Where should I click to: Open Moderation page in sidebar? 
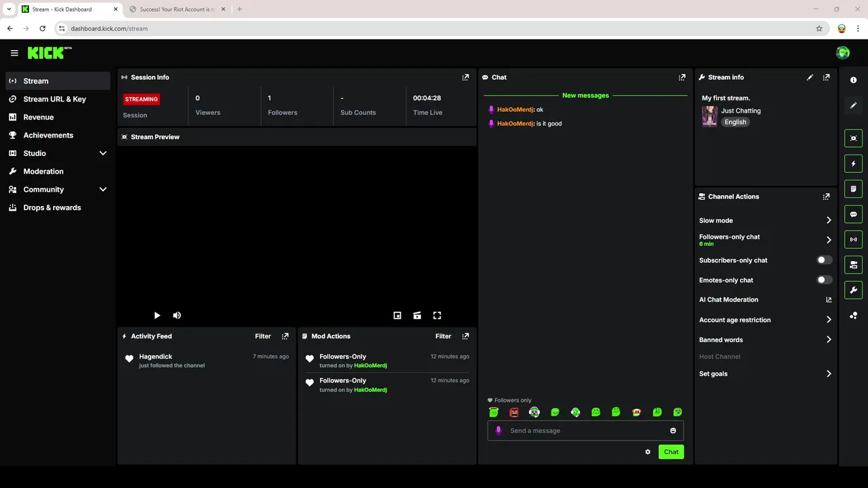pos(58,171)
